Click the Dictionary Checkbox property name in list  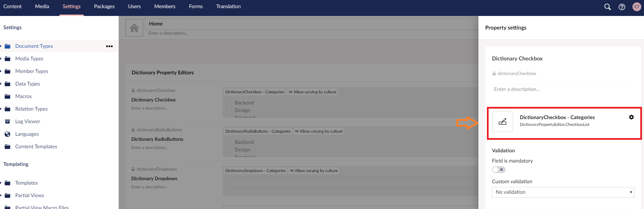tap(153, 100)
